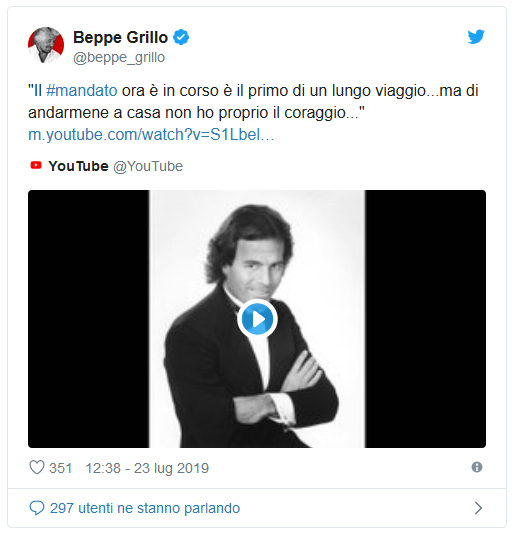Open the 12:38 - 23 lug 2019 timestamp
This screenshot has width=513, height=536.
147,468
